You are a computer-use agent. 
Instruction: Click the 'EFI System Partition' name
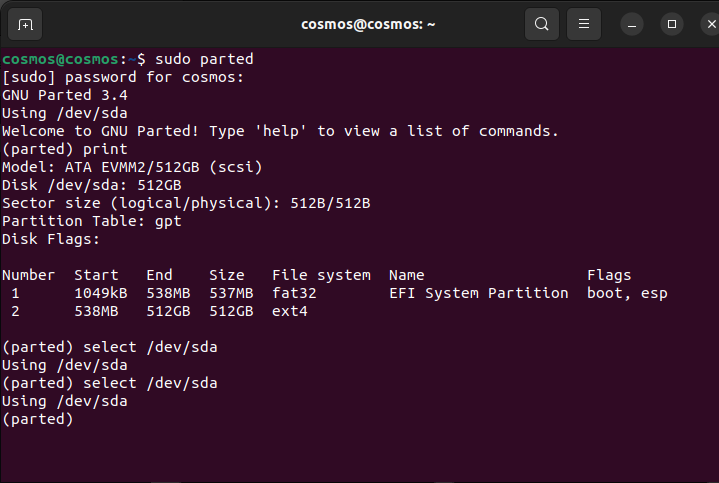click(x=478, y=293)
